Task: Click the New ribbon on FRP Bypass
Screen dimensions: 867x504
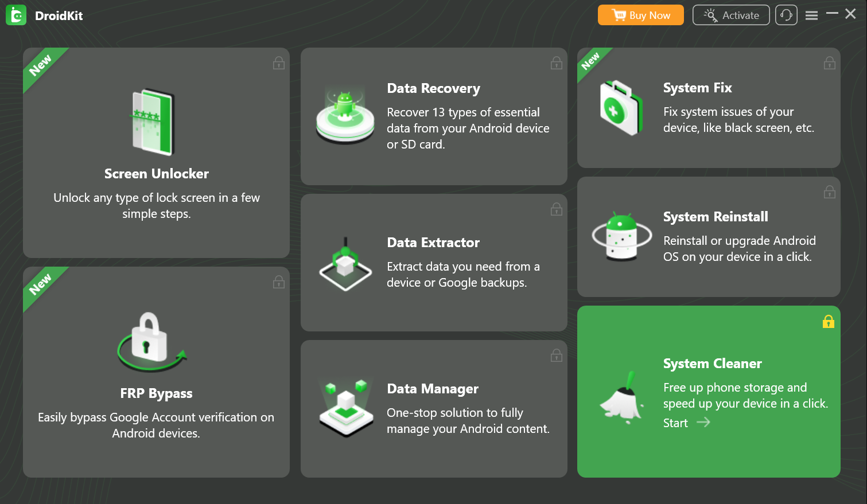Action: coord(40,284)
